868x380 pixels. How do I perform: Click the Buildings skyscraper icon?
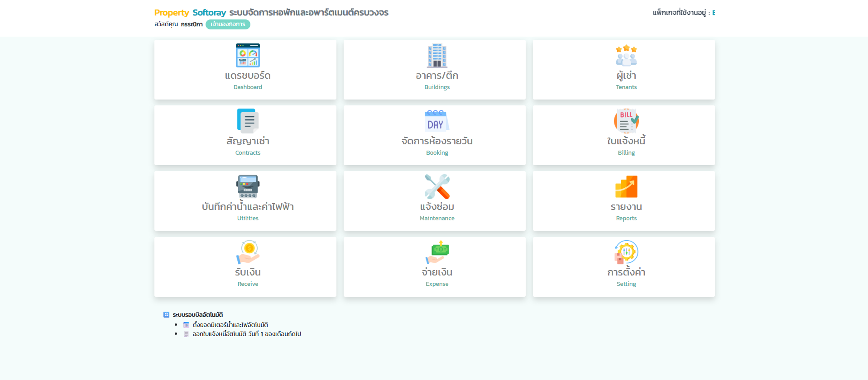(x=437, y=55)
